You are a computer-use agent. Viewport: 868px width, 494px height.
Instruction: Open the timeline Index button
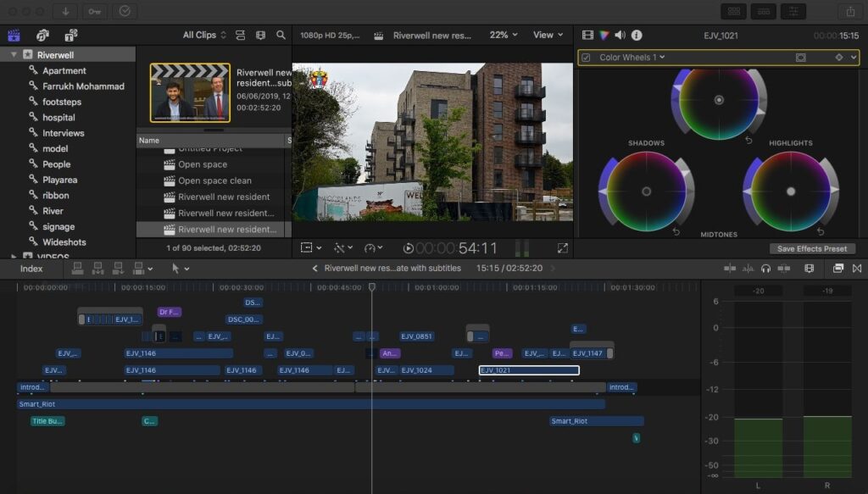[31, 269]
